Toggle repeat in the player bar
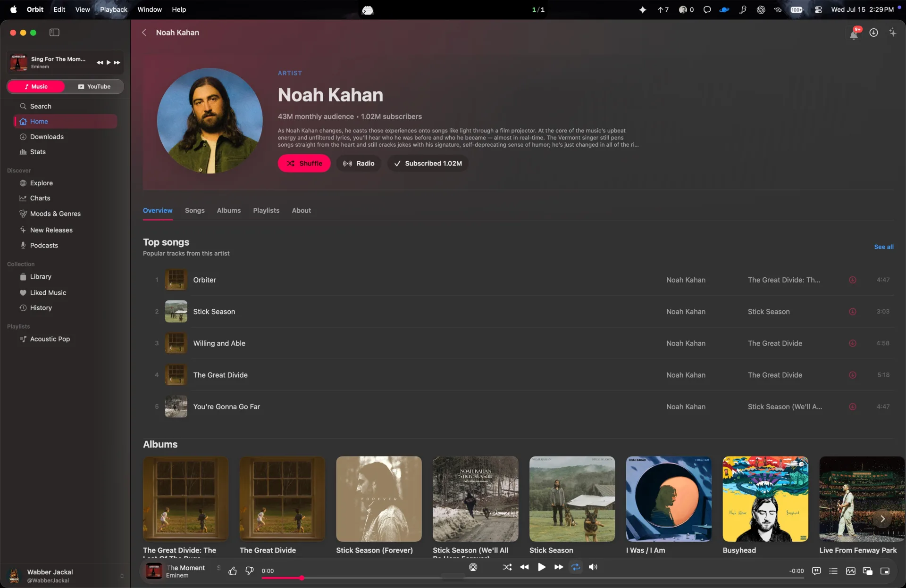 pos(576,567)
